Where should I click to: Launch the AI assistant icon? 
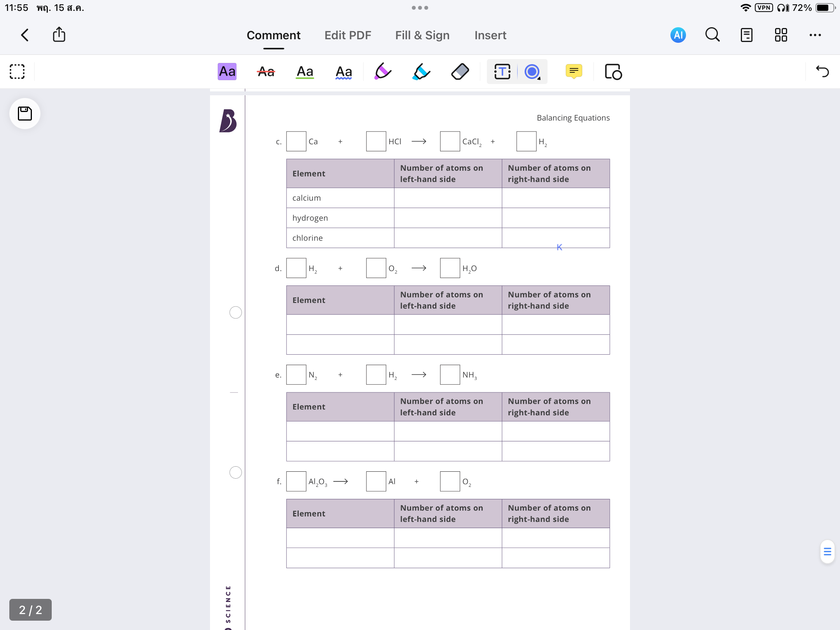tap(678, 35)
